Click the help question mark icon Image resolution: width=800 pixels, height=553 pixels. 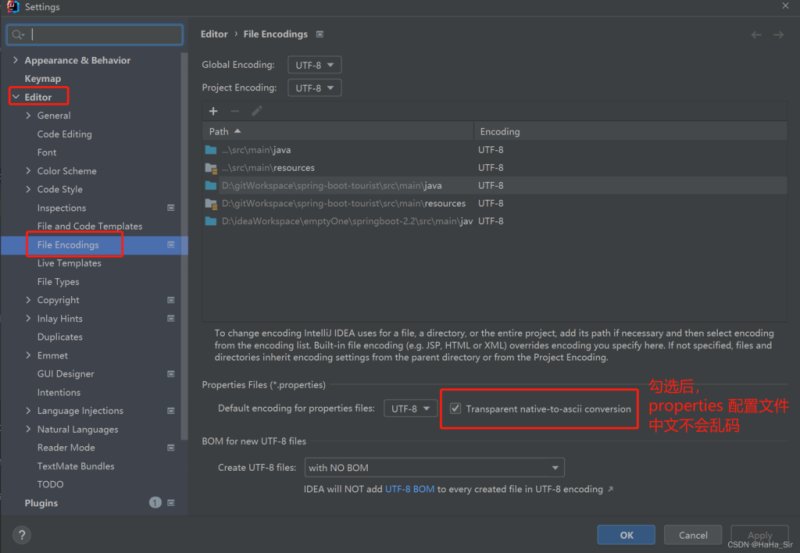click(21, 535)
